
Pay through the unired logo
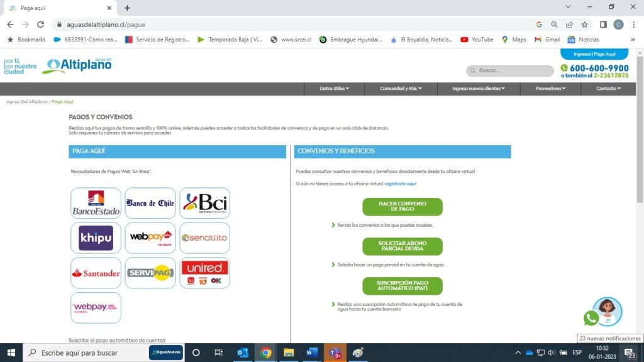coord(204,273)
